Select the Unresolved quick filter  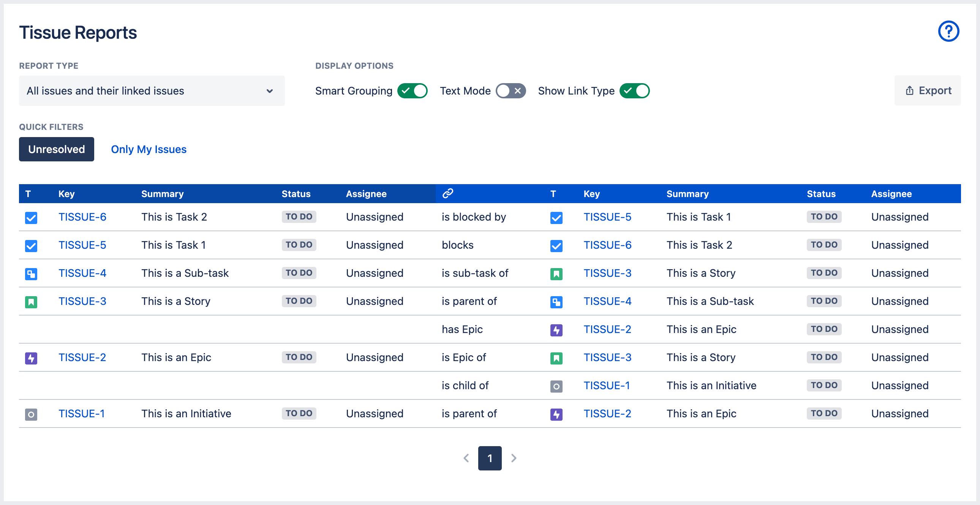(x=56, y=149)
